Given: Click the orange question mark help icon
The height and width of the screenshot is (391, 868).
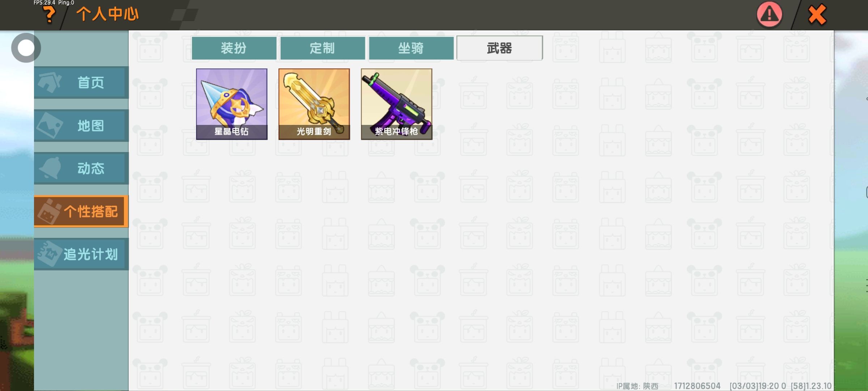Looking at the screenshot, I should tap(49, 15).
